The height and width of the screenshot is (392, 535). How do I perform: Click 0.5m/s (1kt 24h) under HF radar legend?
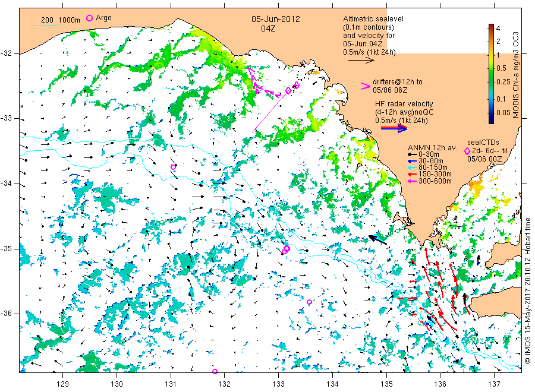point(401,121)
